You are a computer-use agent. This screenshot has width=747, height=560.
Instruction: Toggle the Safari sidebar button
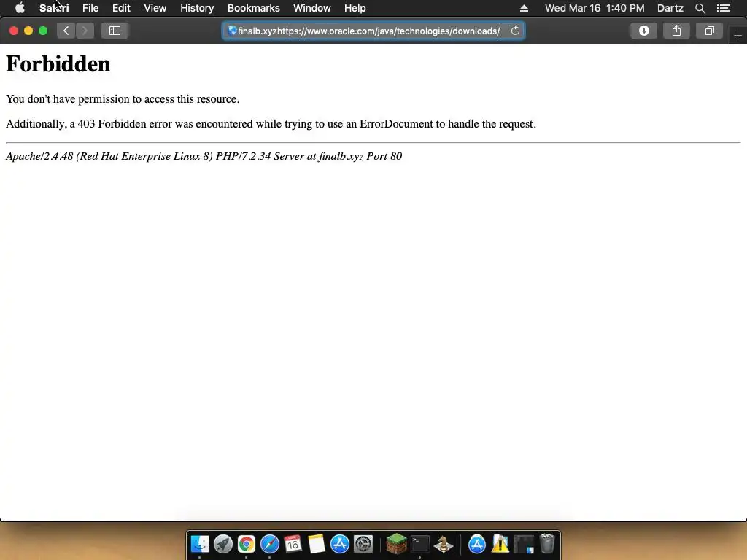pyautogui.click(x=115, y=31)
